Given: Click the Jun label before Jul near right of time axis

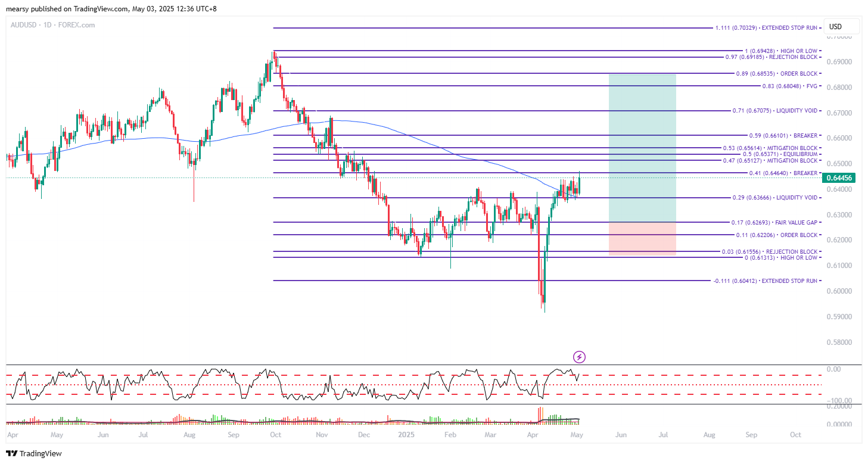Looking at the screenshot, I should pyautogui.click(x=621, y=435).
